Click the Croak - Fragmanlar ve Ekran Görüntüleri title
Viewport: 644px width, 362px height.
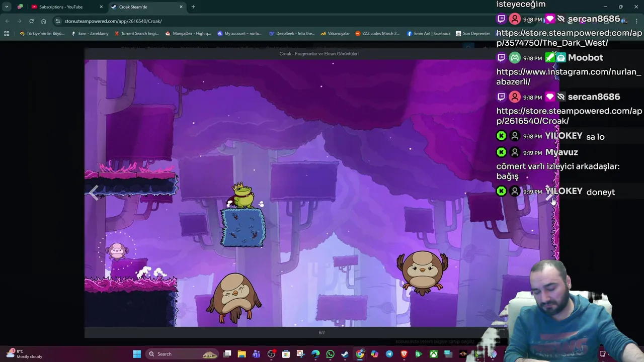click(x=319, y=54)
